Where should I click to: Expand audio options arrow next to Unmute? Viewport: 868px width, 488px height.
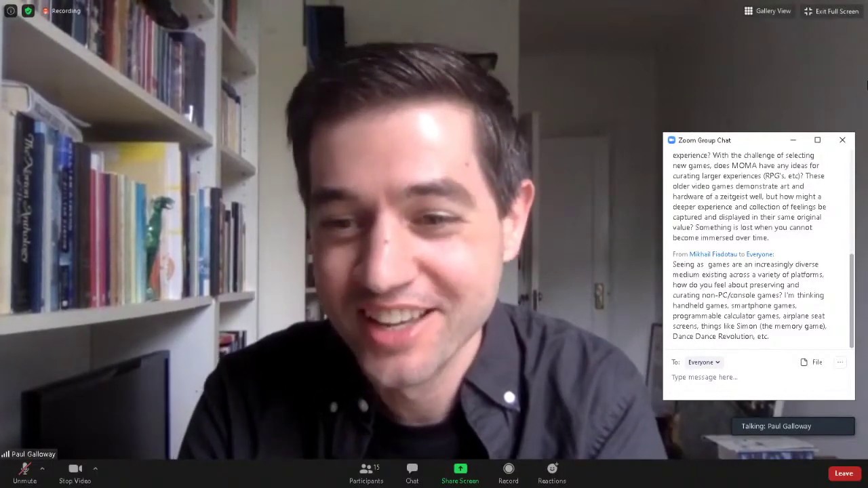[42, 468]
